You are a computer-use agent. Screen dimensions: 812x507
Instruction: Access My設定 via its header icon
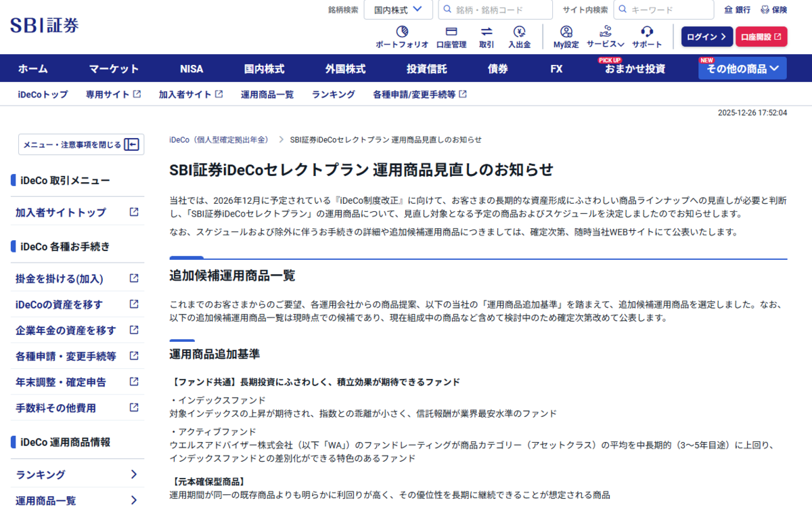coord(566,37)
